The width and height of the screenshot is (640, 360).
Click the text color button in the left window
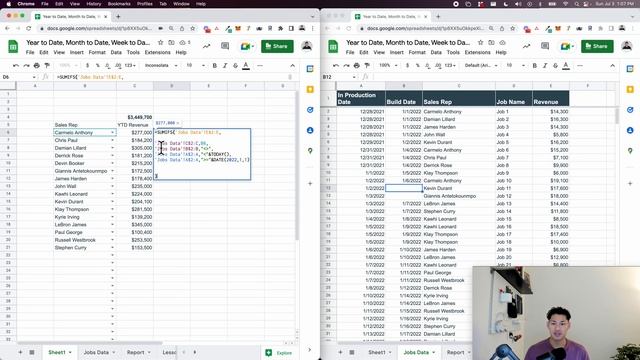coord(246,65)
